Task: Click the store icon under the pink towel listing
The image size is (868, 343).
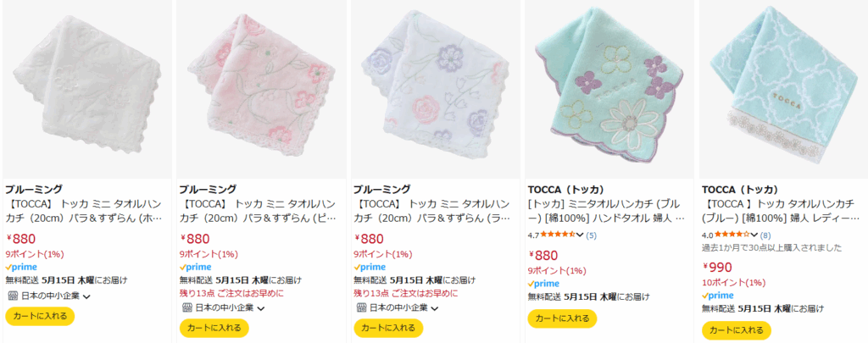Action: point(187,307)
